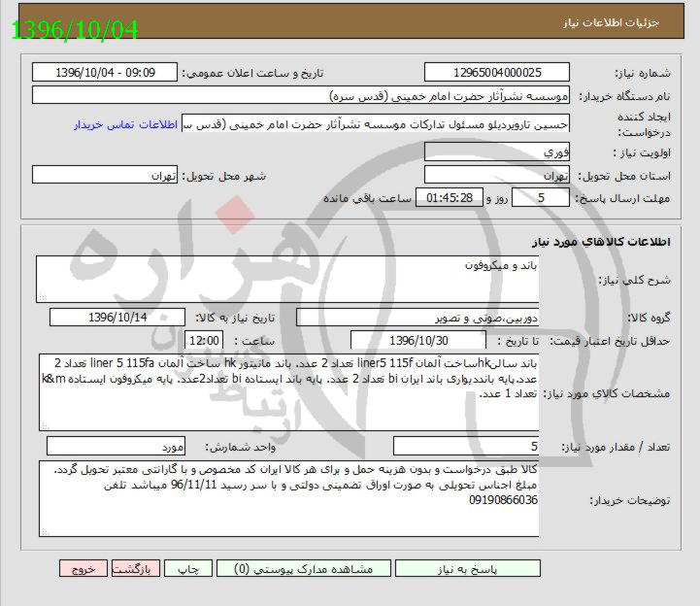Click the پاسخ به نیاز button
Screen dimensions: 700x606
click(467, 568)
